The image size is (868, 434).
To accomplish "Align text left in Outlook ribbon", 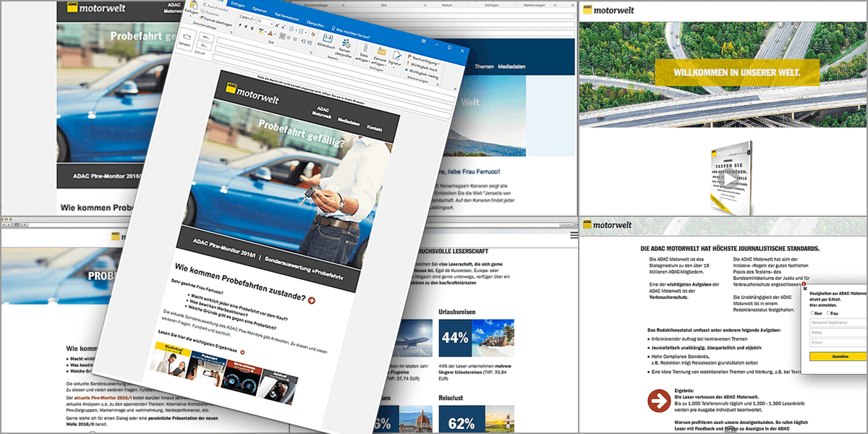I will [x=283, y=36].
